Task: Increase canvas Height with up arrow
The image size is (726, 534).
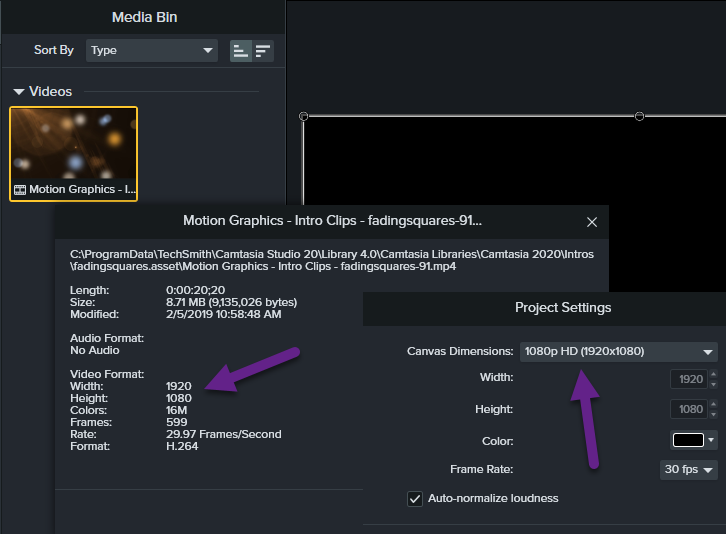Action: (x=712, y=405)
